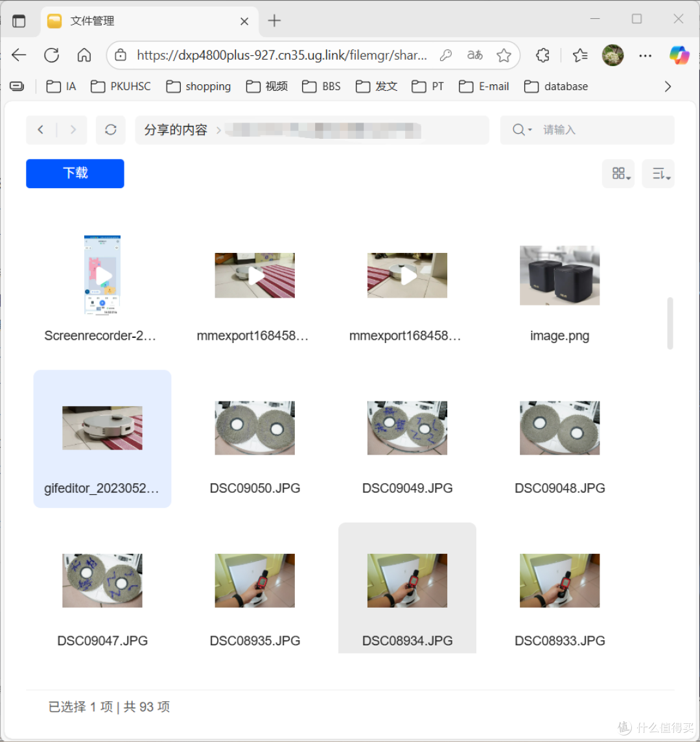Viewport: 700px width, 742px height.
Task: Open the 视频 bookmarks folder
Action: click(267, 87)
